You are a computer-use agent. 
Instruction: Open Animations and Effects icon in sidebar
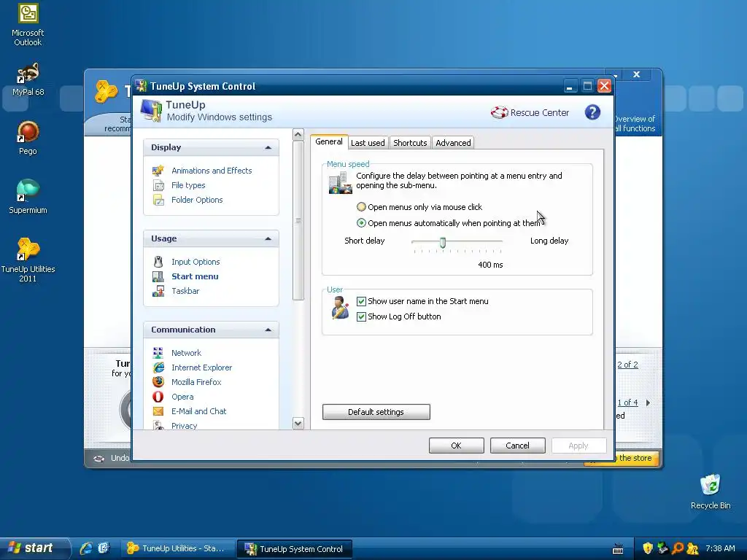[158, 171]
